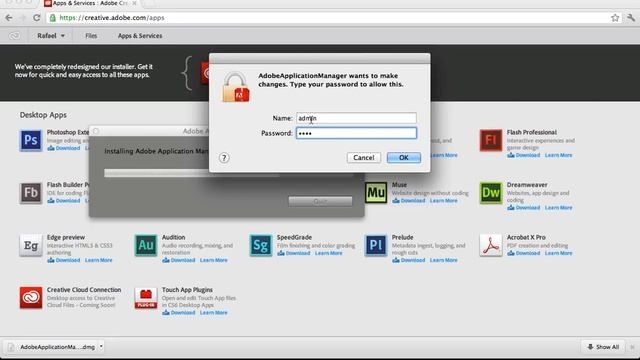
Task: Click Learn More under Dreamweaver
Action: pyautogui.click(x=559, y=208)
